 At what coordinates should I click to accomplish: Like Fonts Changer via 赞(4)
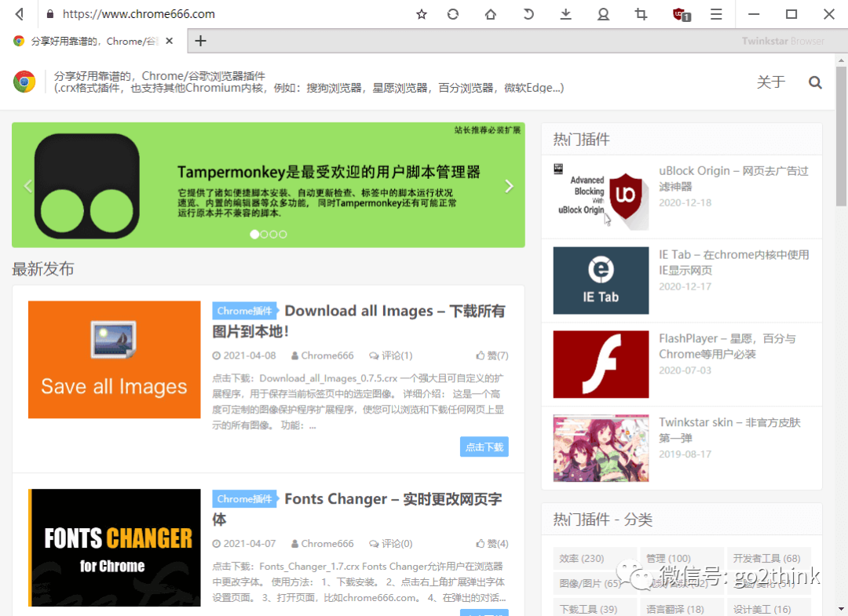pos(492,544)
